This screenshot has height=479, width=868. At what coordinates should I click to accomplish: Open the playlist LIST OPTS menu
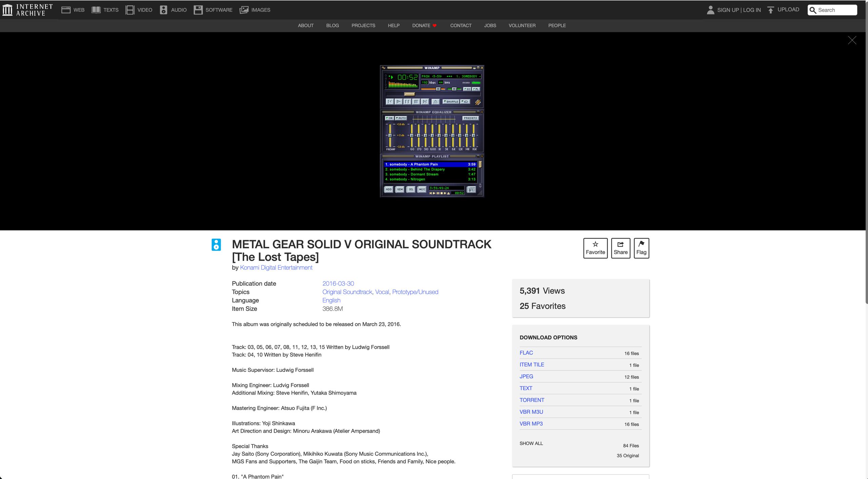[471, 190]
